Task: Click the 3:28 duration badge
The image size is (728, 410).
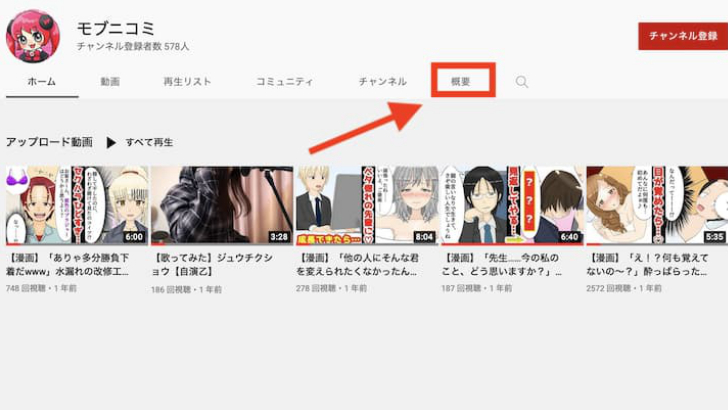Action: (x=279, y=237)
